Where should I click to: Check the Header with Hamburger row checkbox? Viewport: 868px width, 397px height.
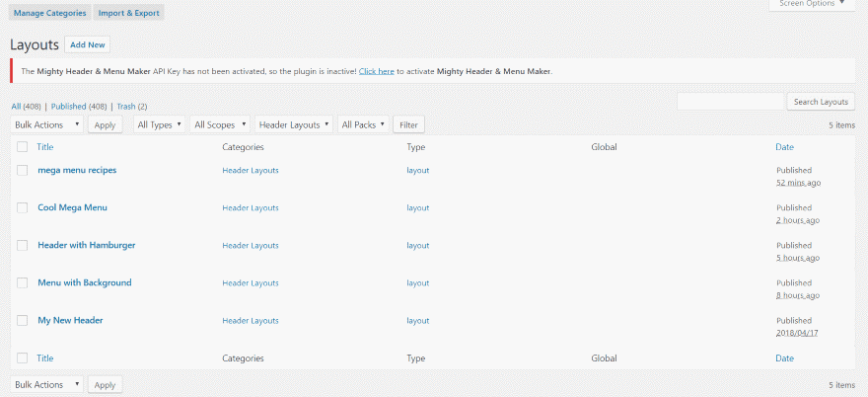click(x=22, y=245)
